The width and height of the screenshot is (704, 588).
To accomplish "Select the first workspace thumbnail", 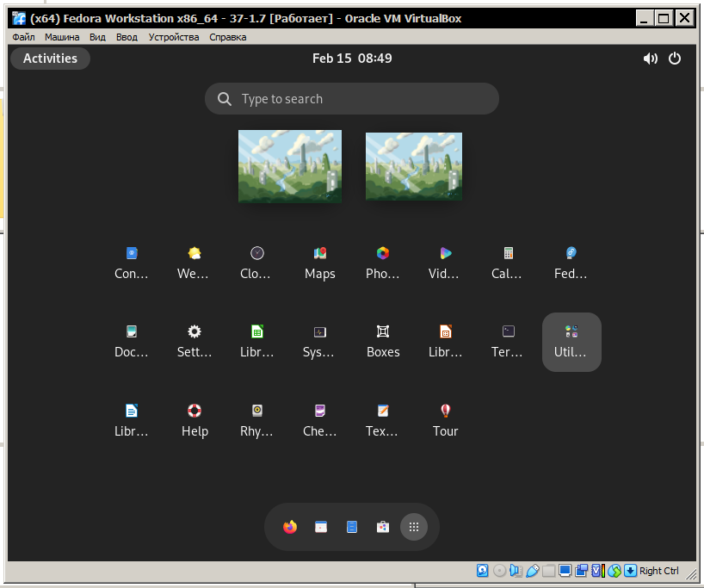I will [290, 166].
